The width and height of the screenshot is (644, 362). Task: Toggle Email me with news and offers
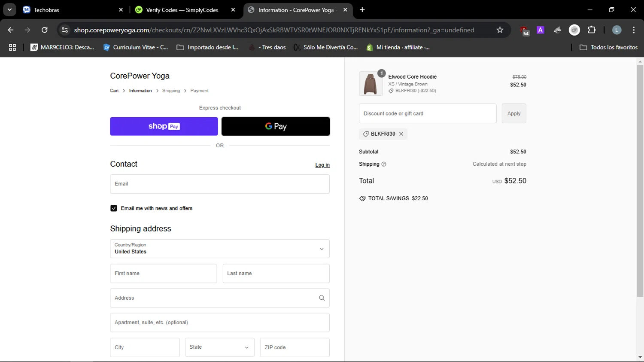click(x=114, y=208)
